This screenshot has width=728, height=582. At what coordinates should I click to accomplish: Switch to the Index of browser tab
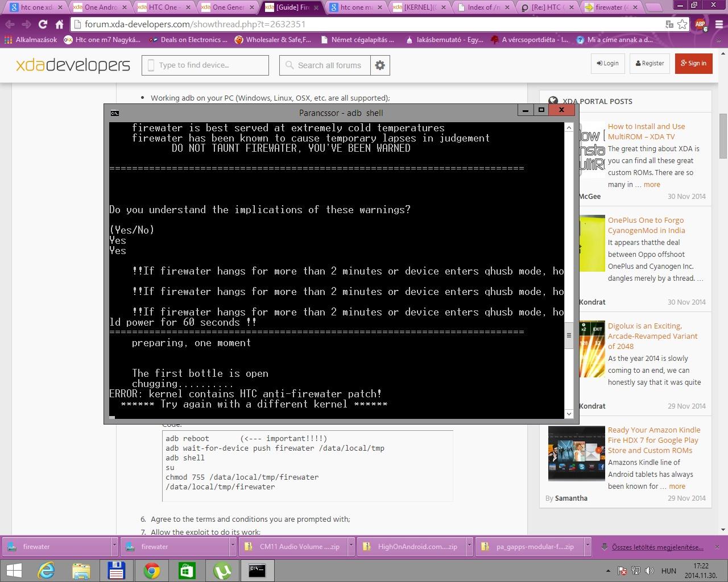pyautogui.click(x=483, y=7)
